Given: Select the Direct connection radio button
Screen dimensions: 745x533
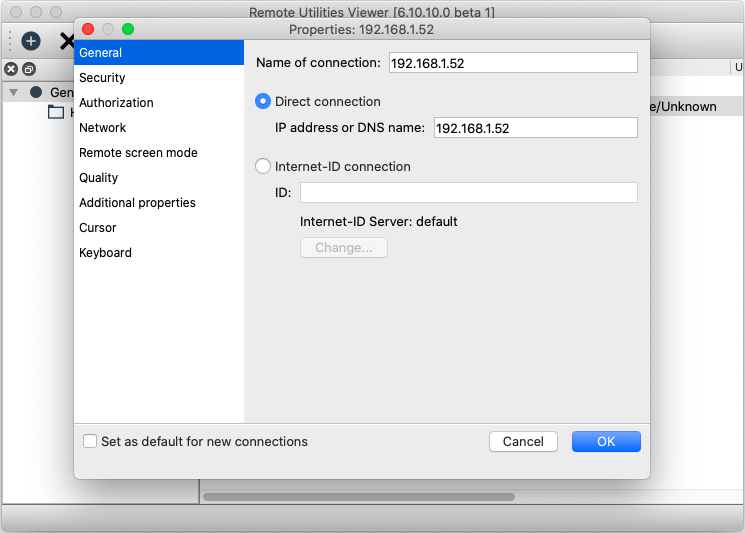Looking at the screenshot, I should [x=263, y=101].
